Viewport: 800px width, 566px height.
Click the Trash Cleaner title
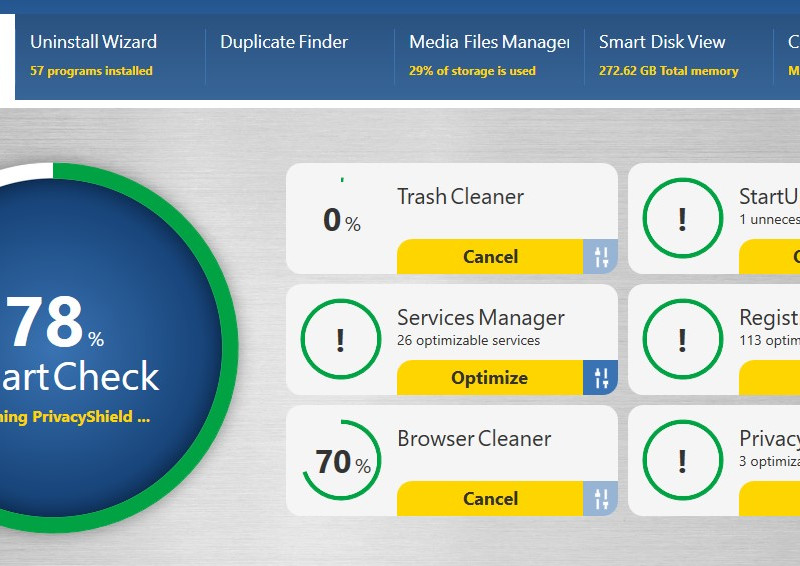(x=460, y=196)
